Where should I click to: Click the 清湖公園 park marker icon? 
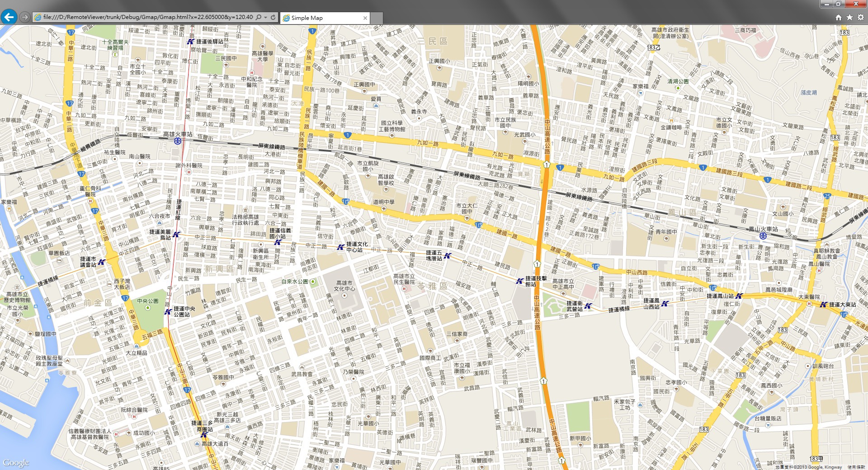click(x=678, y=88)
